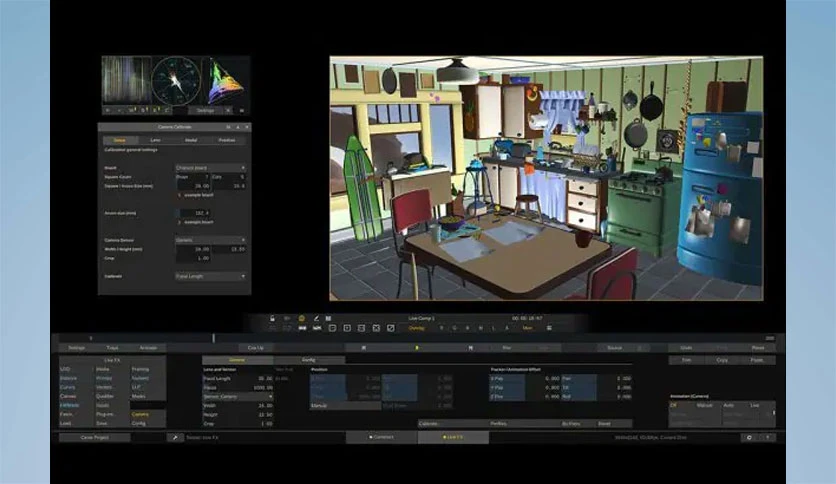Open the Config tab next to General

[309, 360]
